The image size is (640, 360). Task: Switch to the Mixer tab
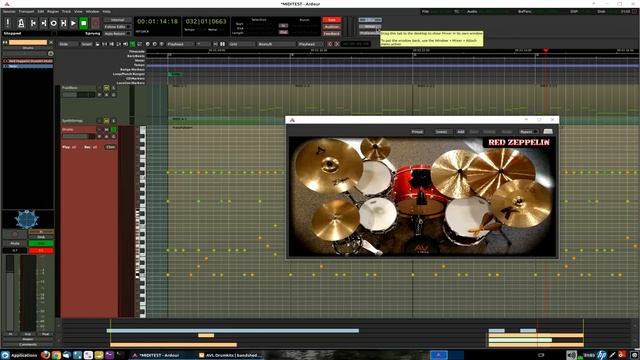click(x=370, y=27)
